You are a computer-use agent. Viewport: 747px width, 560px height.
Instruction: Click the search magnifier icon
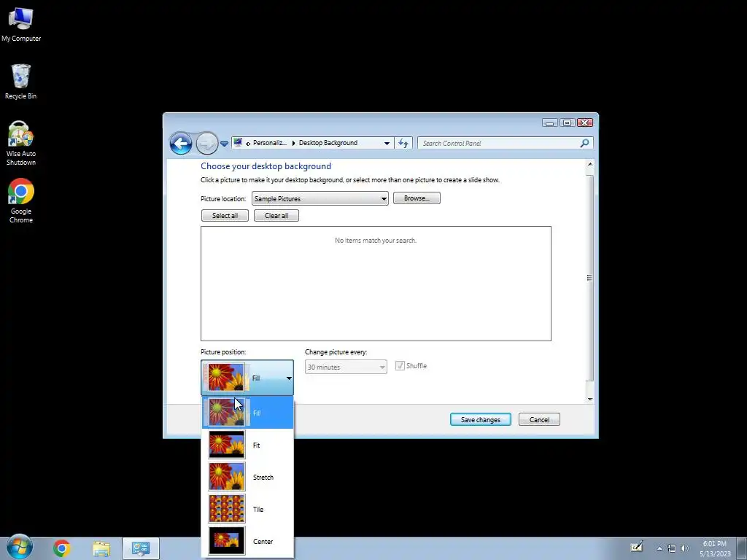pos(584,143)
